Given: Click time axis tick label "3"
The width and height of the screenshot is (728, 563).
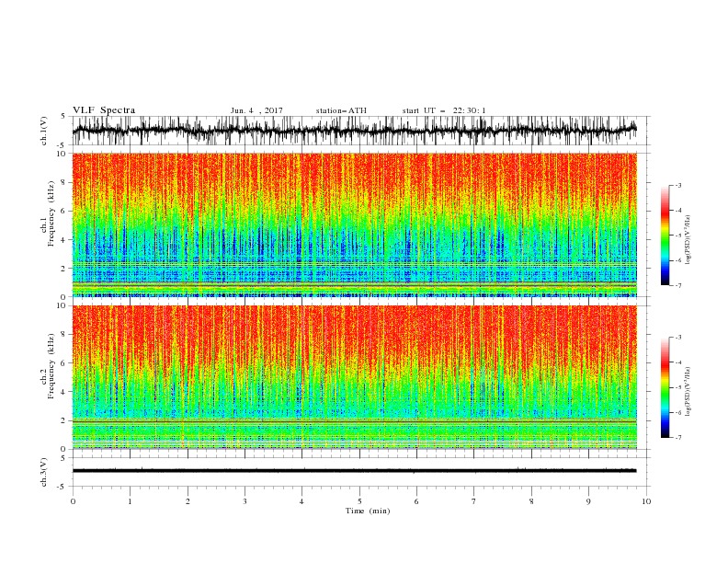Looking at the screenshot, I should tap(245, 501).
